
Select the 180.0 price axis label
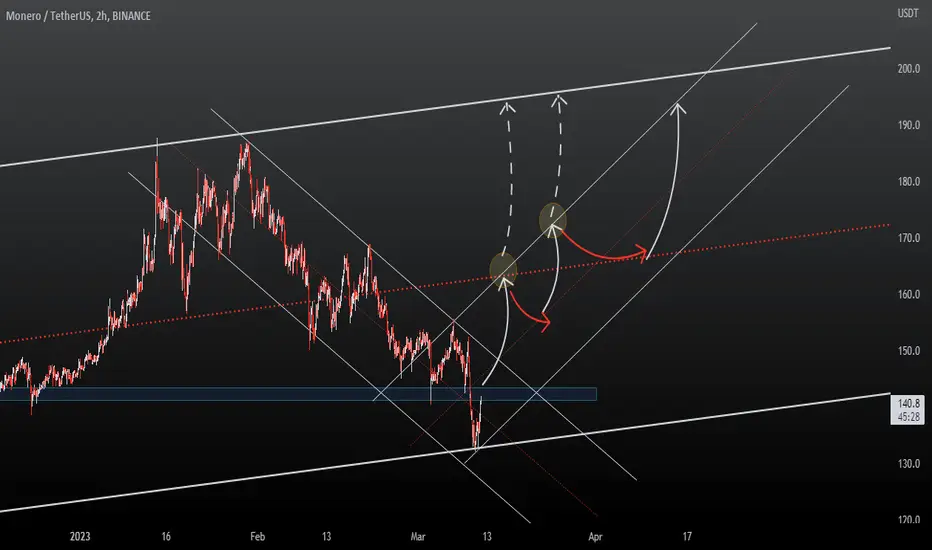[909, 182]
